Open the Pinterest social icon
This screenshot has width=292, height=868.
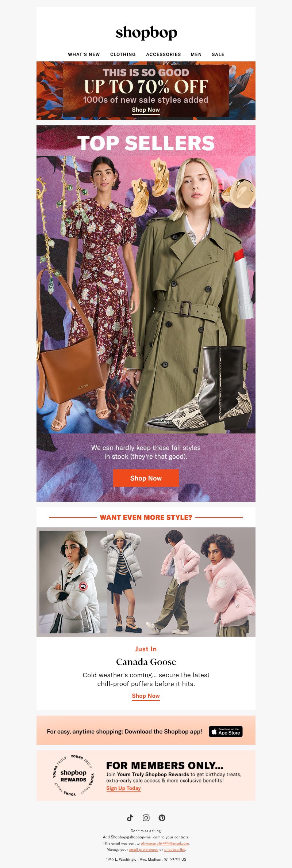click(x=162, y=818)
